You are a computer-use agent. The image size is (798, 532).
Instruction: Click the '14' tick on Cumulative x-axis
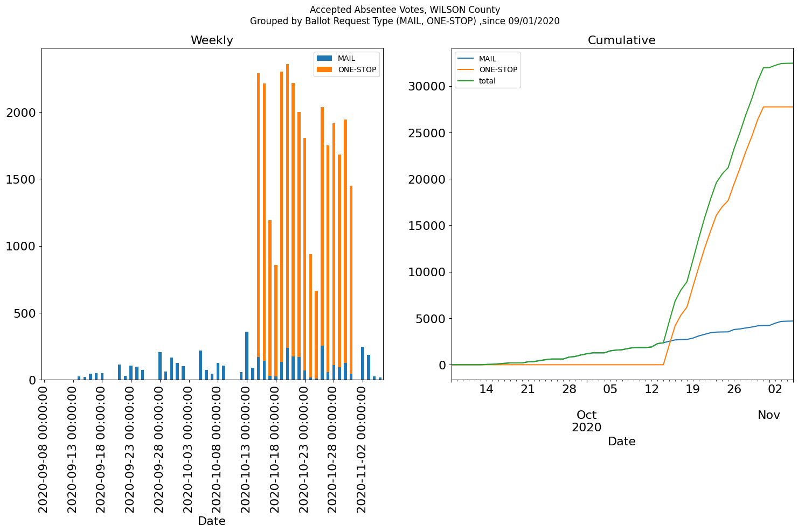click(487, 389)
